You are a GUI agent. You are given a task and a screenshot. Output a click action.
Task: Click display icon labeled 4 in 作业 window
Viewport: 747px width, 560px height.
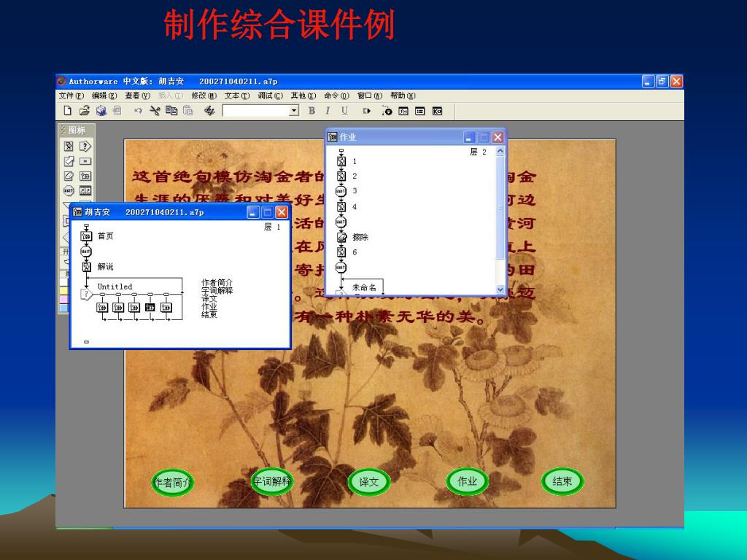(x=341, y=206)
